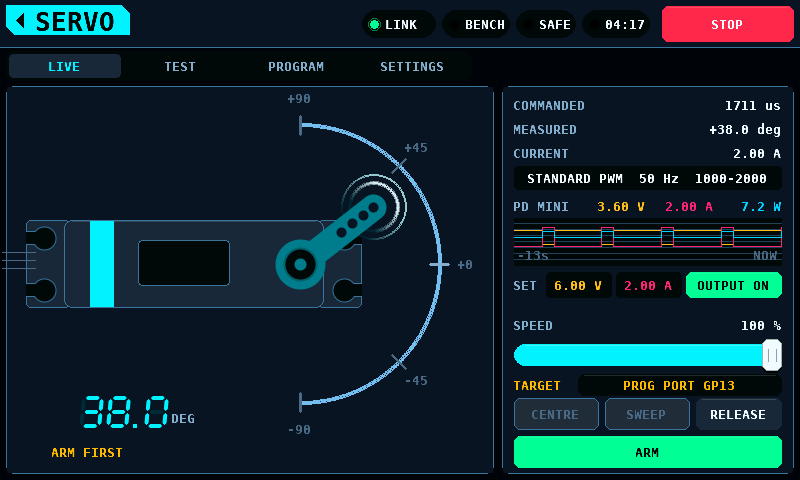Click the green ARM button

(x=647, y=452)
